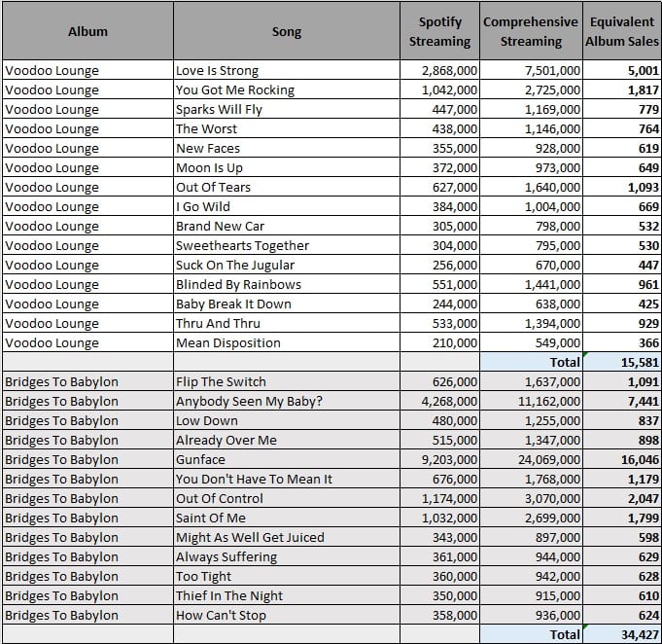662x644 pixels.
Task: Click the Spotify value 4,268,000
Action: [x=439, y=401]
